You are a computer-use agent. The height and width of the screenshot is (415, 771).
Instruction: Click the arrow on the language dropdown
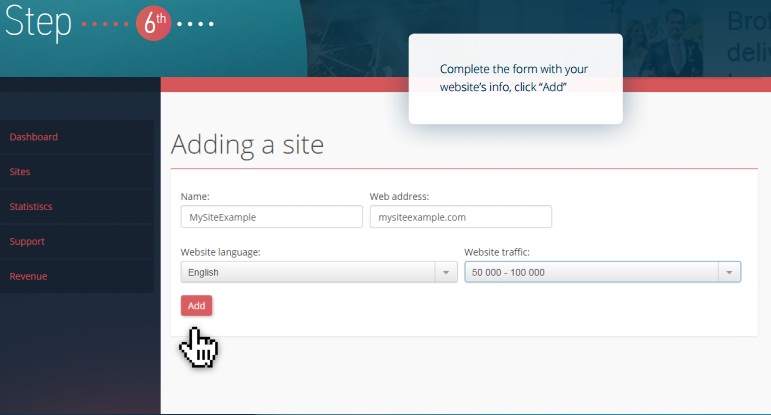pos(445,272)
